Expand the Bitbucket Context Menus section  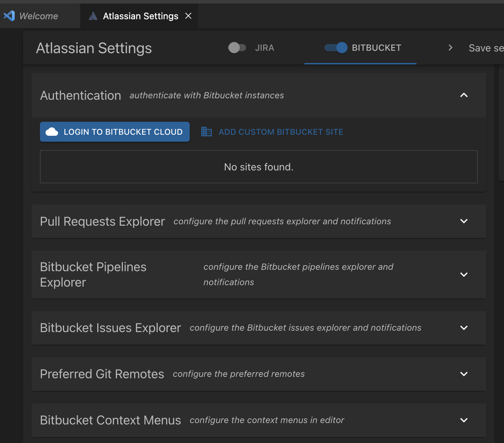click(464, 420)
